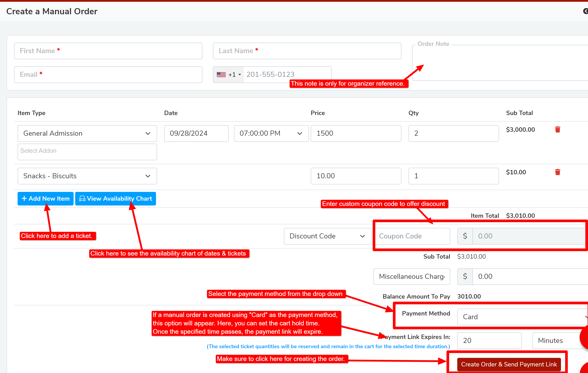
Task: Click Add New Item button
Action: click(45, 199)
